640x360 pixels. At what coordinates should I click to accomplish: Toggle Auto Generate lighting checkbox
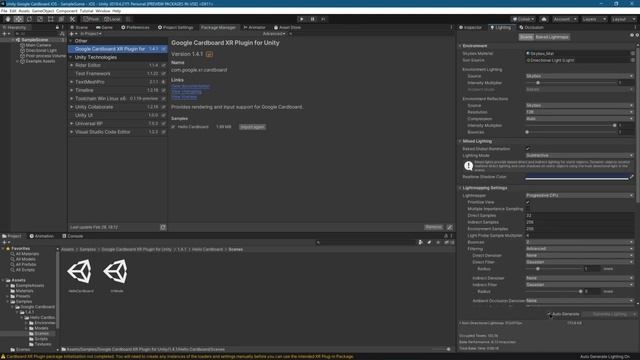click(549, 314)
